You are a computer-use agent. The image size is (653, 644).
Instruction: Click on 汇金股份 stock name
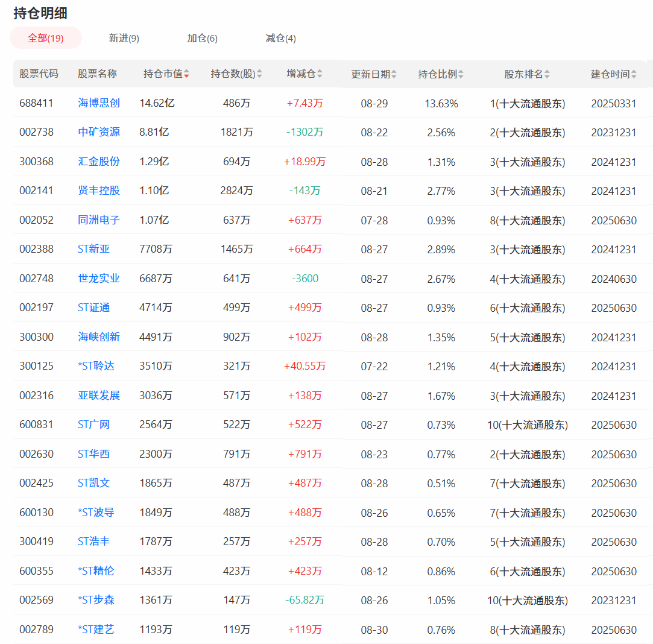point(99,162)
